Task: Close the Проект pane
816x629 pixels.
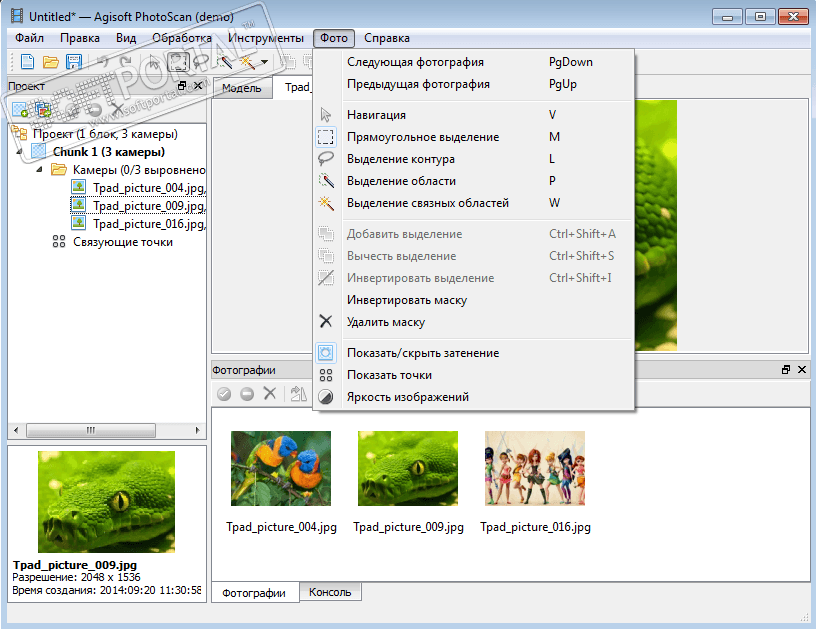Action: click(198, 86)
